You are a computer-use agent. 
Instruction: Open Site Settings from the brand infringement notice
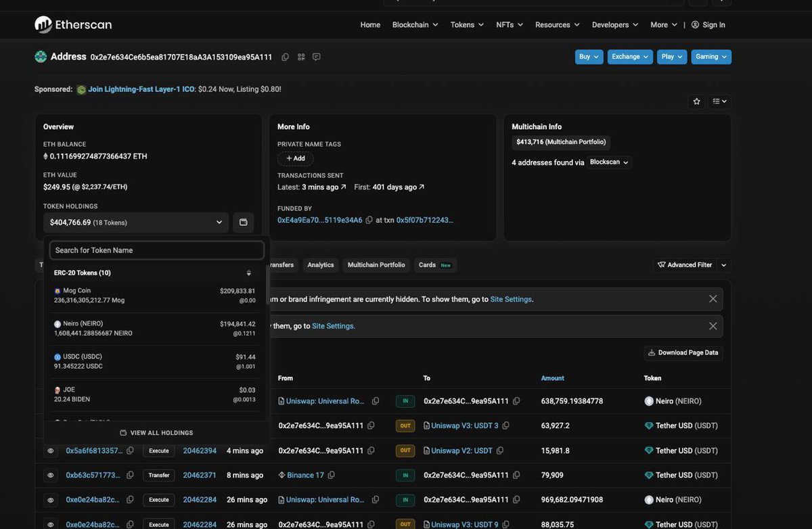(x=511, y=299)
